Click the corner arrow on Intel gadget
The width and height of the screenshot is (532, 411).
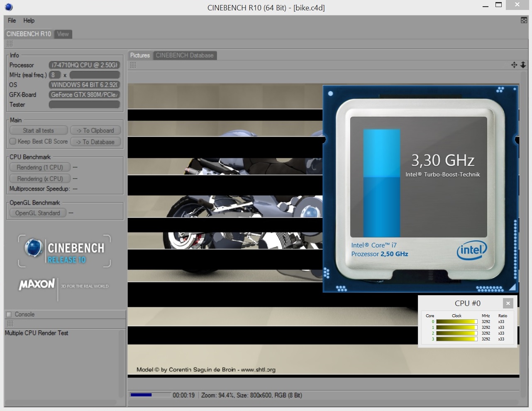coord(512,287)
